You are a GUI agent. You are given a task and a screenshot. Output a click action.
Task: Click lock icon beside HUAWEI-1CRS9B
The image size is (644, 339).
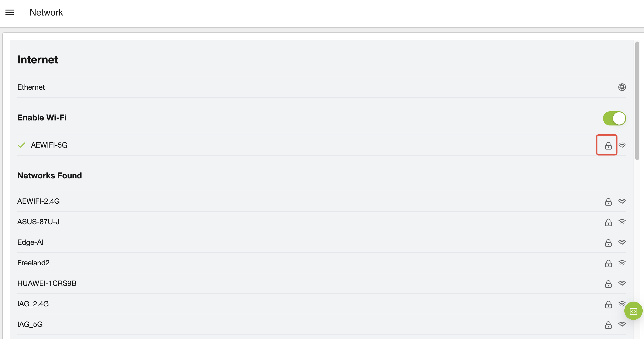click(608, 284)
